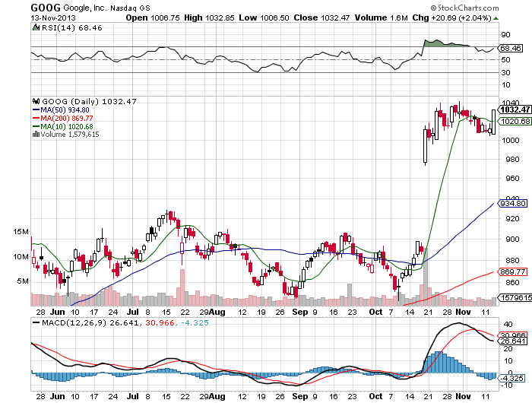This screenshot has width=532, height=403.
Task: Click the 'Google, Inc.' company name
Action: click(x=85, y=8)
